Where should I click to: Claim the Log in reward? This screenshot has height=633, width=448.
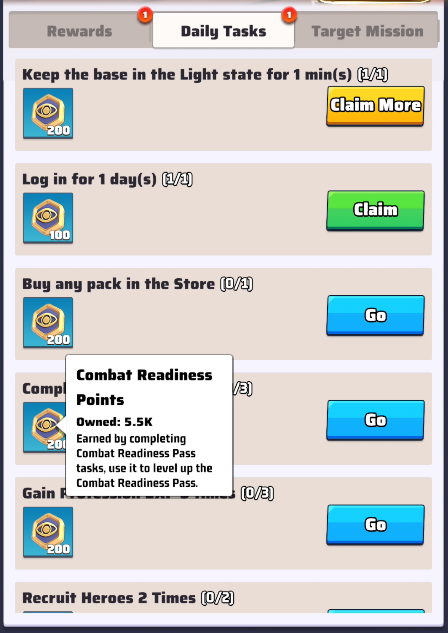pos(375,210)
